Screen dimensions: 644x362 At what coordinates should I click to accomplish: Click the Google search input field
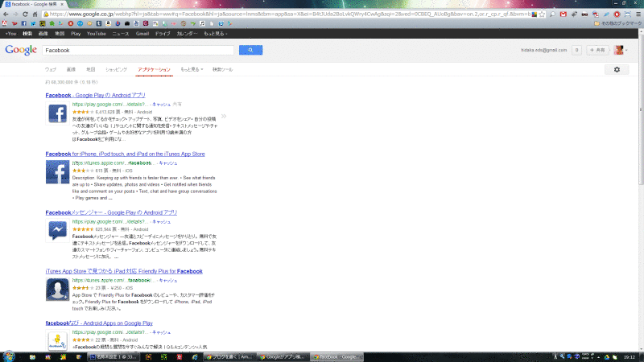[x=138, y=50]
